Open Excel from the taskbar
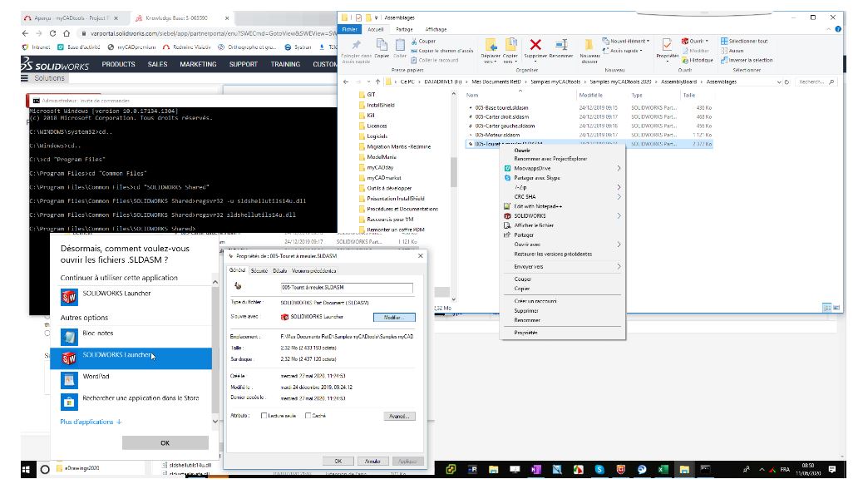 pyautogui.click(x=663, y=470)
